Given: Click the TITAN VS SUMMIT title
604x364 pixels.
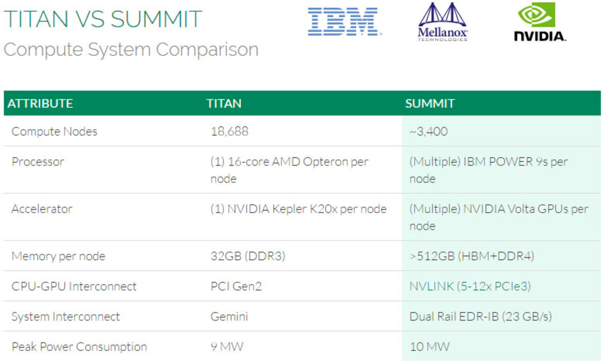Looking at the screenshot, I should [x=103, y=19].
